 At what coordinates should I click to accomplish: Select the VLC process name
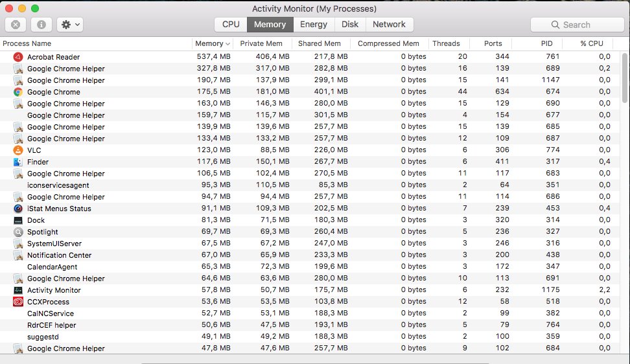[x=34, y=150]
